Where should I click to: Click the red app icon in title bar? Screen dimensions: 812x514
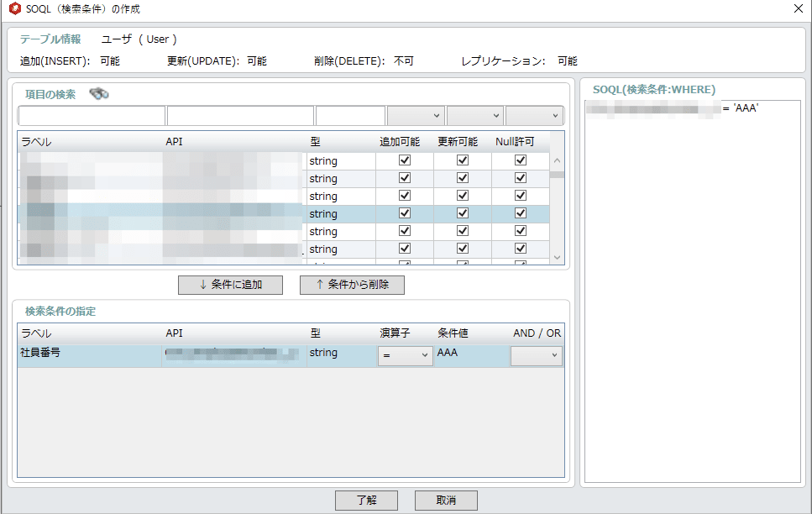(15, 8)
